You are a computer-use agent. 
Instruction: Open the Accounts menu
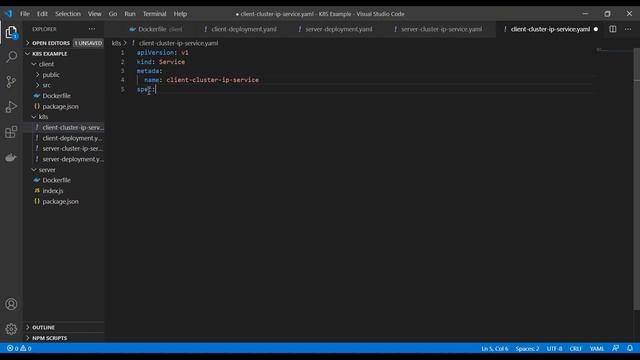(11, 304)
